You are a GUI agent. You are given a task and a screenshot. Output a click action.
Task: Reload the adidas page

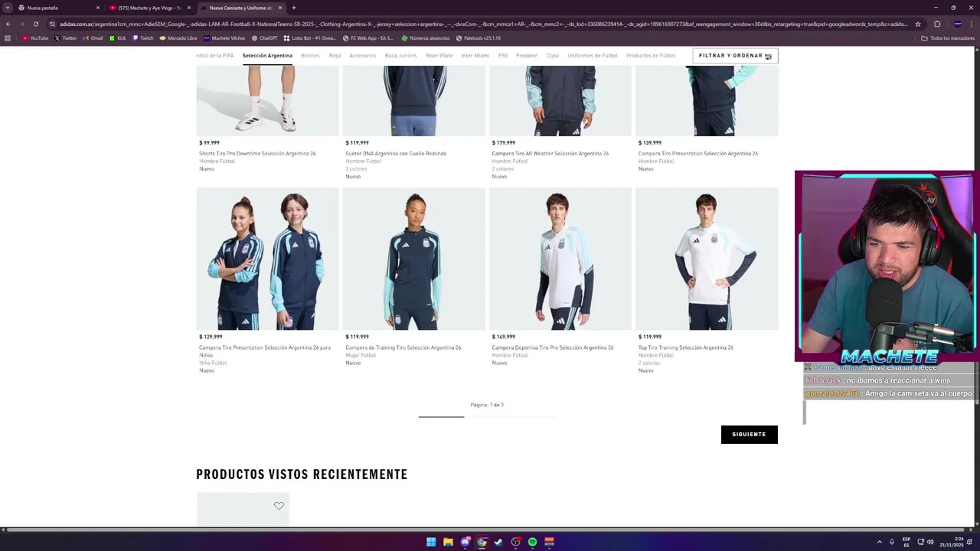35,24
